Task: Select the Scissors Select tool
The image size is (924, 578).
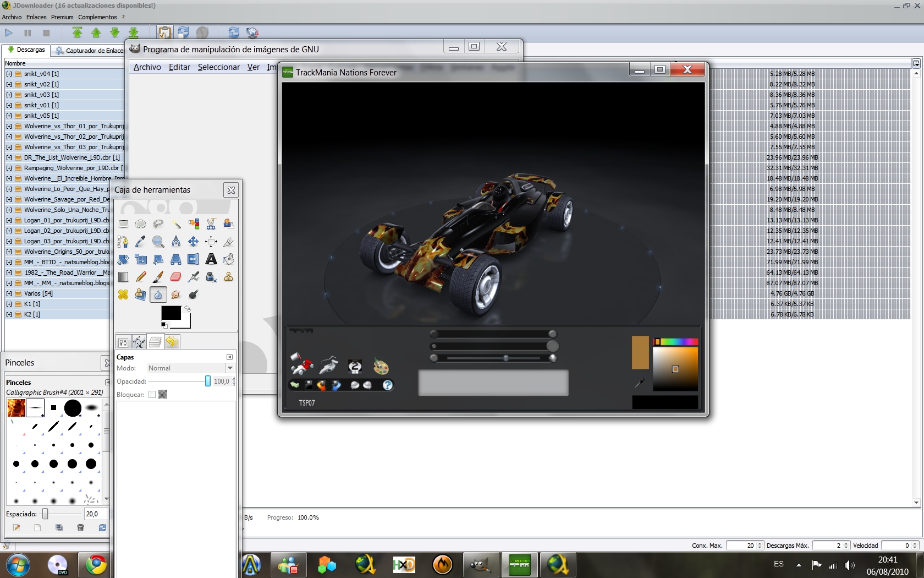Action: 211,224
